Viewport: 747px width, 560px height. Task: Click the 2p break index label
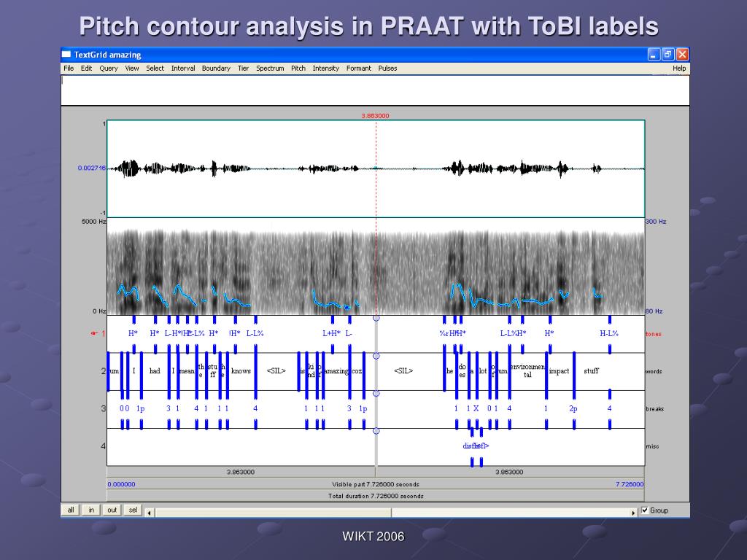pyautogui.click(x=573, y=408)
